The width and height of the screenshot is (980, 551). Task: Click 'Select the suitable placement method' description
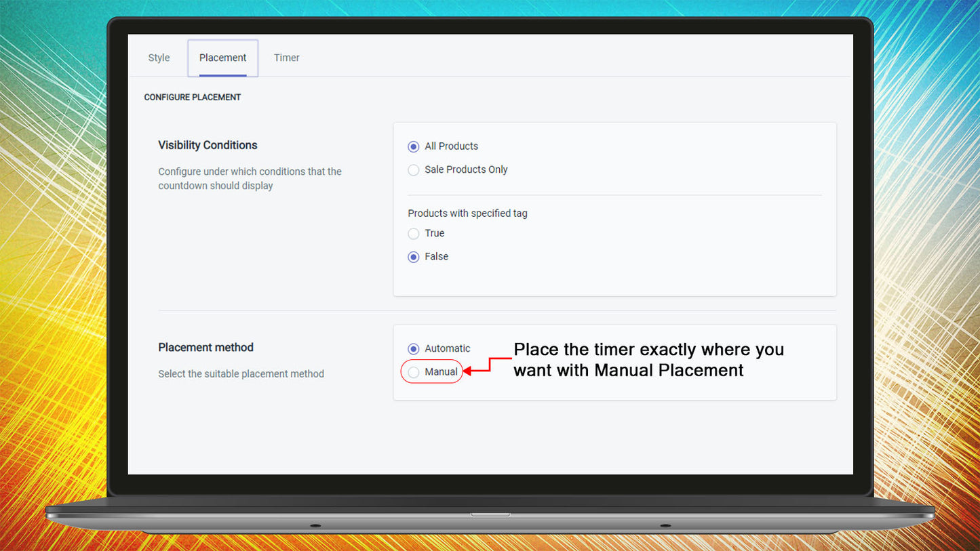[241, 373]
